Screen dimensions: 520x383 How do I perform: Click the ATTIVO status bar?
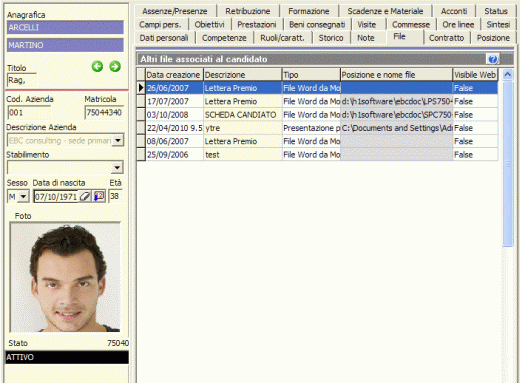pyautogui.click(x=67, y=357)
